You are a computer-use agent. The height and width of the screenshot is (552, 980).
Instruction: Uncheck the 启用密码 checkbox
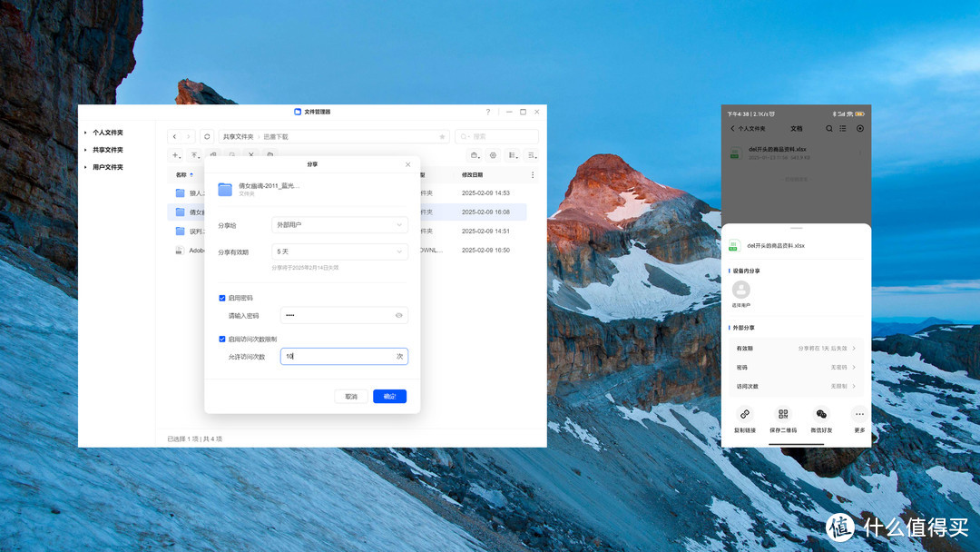point(222,298)
